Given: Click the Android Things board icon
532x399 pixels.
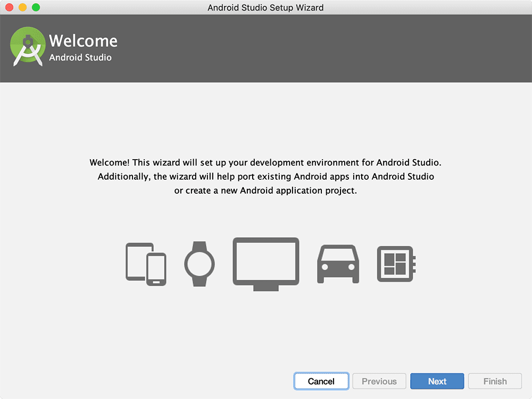Looking at the screenshot, I should [396, 264].
